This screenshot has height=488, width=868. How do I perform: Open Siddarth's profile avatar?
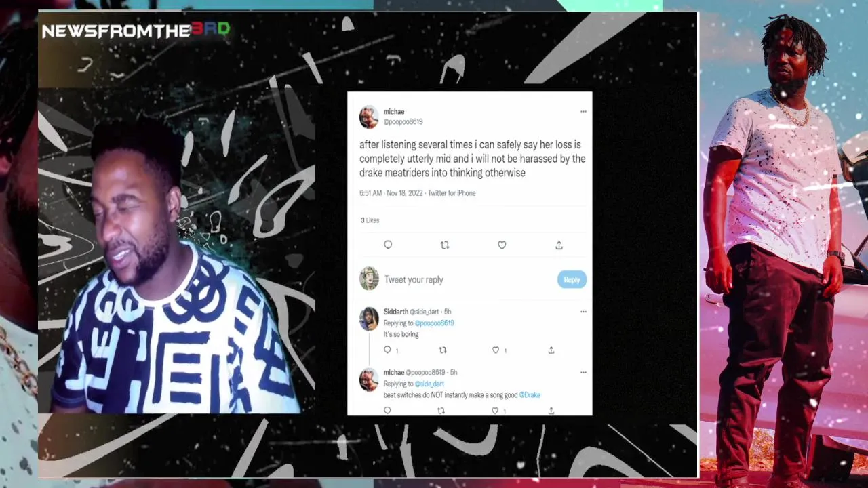pyautogui.click(x=369, y=319)
